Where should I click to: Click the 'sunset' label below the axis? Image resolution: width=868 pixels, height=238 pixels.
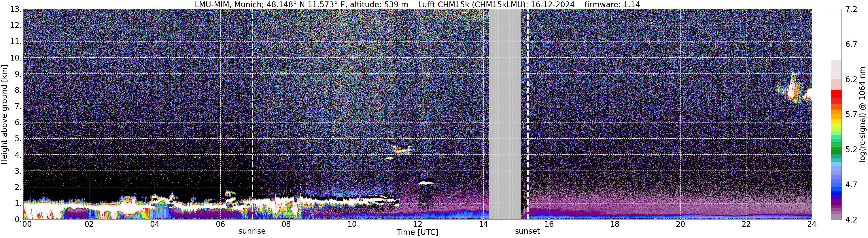click(x=527, y=231)
